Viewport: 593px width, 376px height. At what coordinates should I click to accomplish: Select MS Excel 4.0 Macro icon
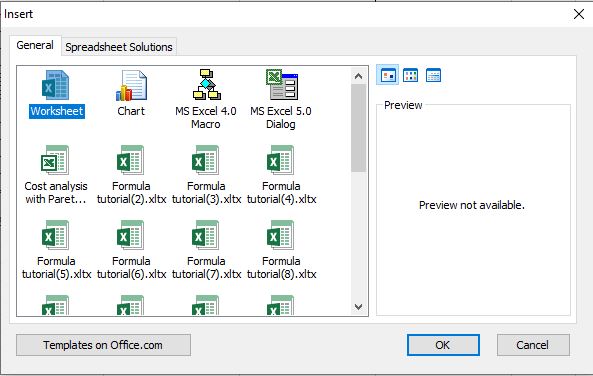pos(206,85)
